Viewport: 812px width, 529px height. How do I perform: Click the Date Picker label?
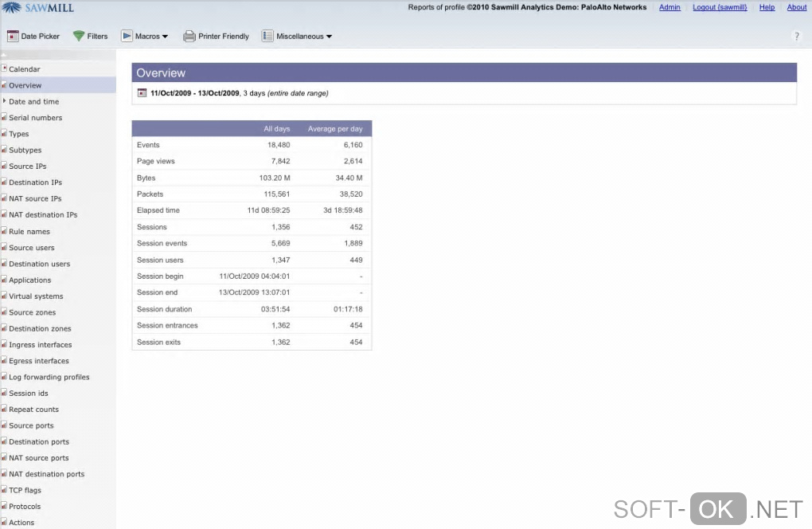[41, 37]
